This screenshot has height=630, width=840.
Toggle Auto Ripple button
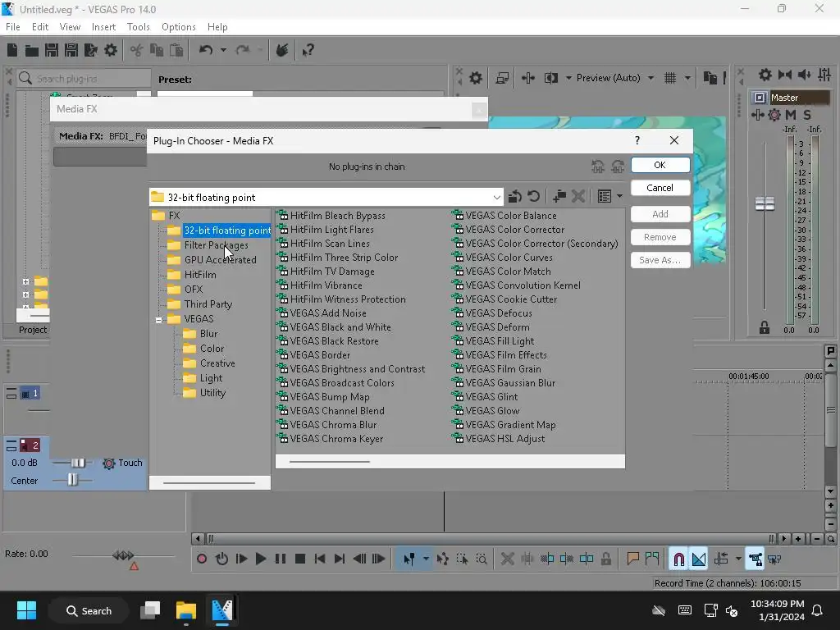[721, 559]
